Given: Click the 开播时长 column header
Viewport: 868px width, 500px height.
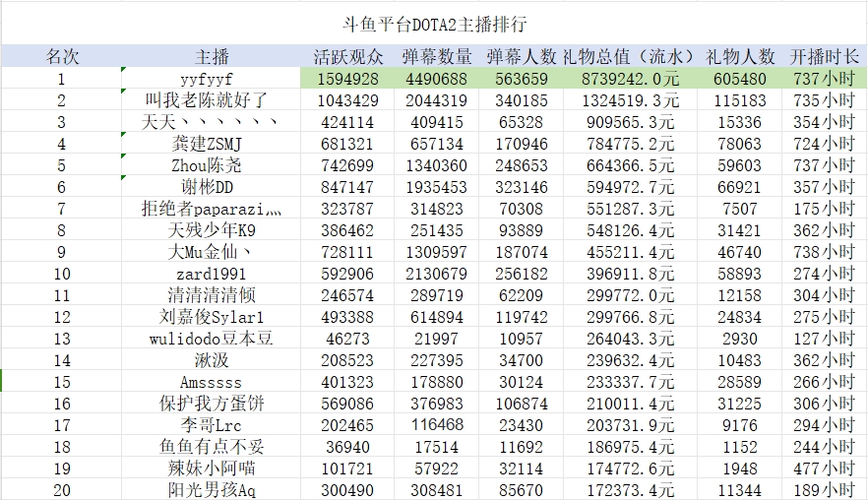Looking at the screenshot, I should (825, 56).
